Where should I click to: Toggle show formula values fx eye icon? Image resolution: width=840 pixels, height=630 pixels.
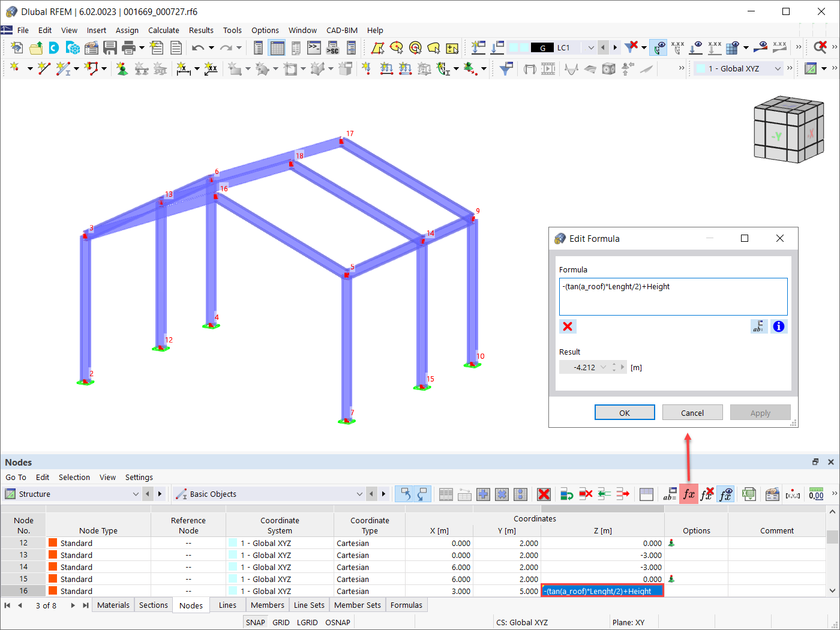point(726,494)
